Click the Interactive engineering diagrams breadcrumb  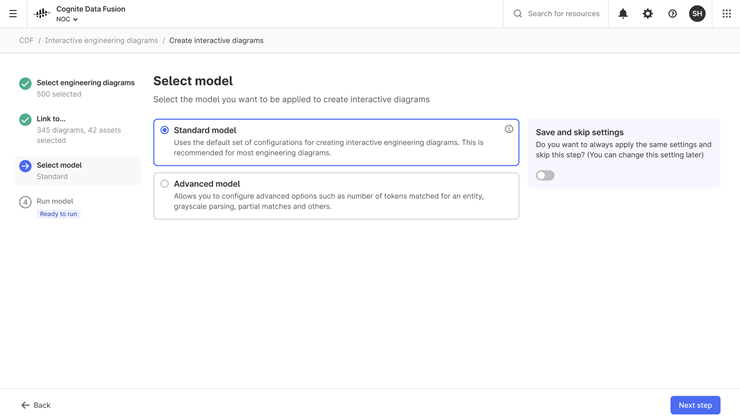point(101,41)
